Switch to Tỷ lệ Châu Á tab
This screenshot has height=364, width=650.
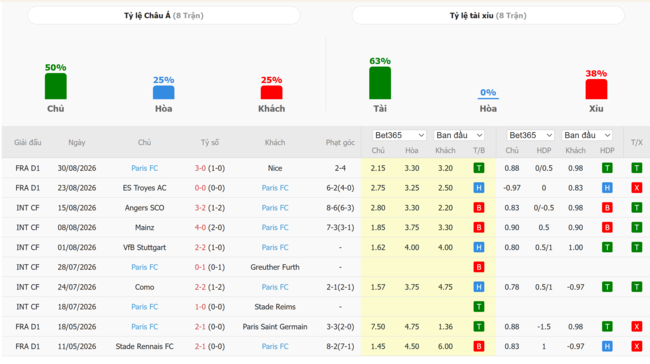click(164, 15)
